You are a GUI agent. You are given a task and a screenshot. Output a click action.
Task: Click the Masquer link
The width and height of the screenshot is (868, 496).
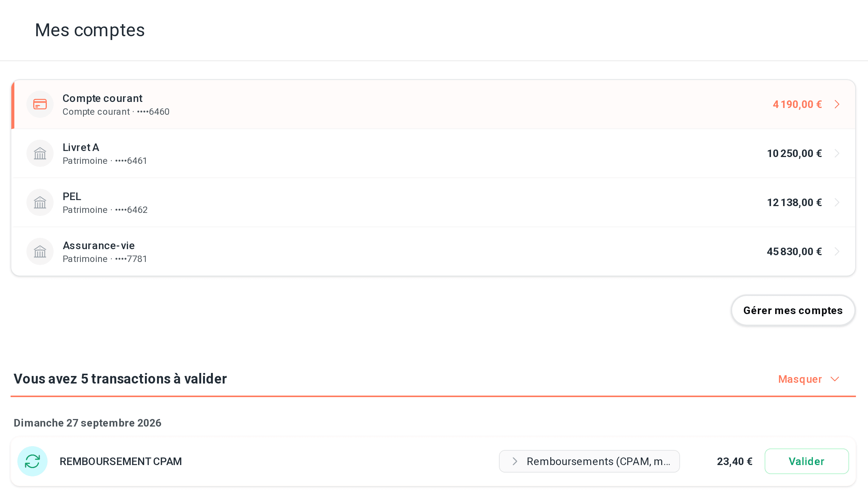[800, 379]
